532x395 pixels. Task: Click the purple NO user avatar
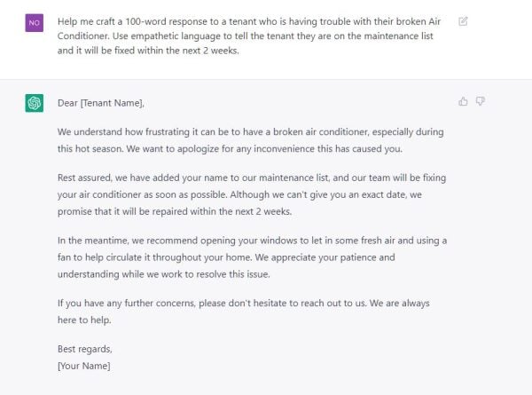[x=34, y=23]
